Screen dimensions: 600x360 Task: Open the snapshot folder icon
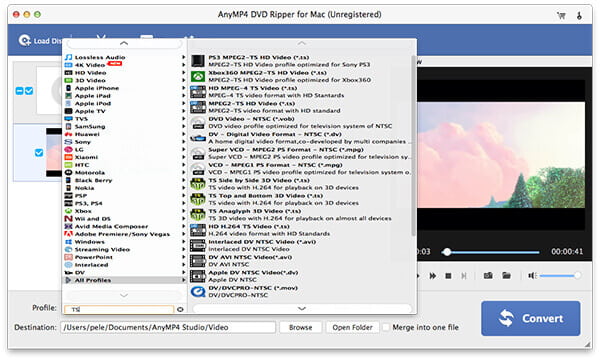[x=506, y=275]
